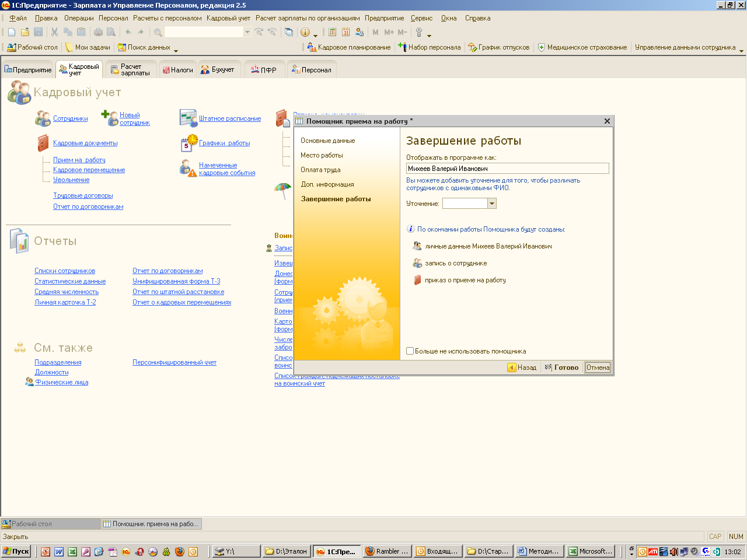Click the wrench settings toolbar icon
747x560 pixels.
pos(418,32)
